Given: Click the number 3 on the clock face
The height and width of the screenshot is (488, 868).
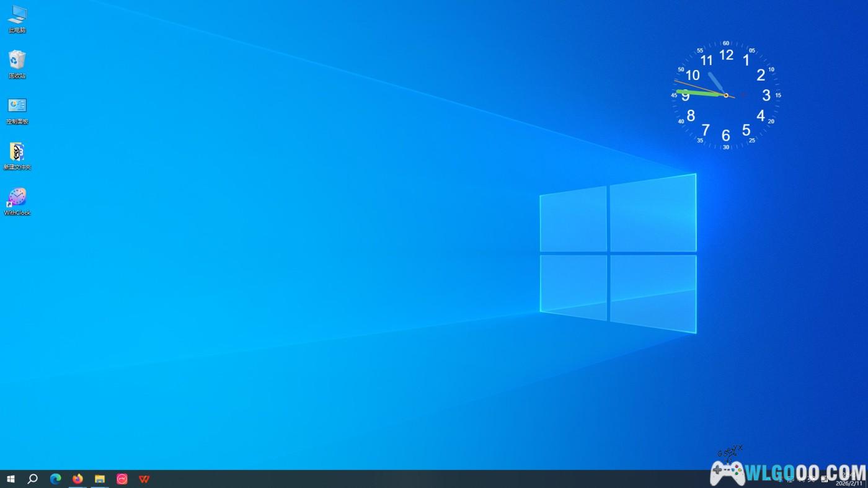Looking at the screenshot, I should pyautogui.click(x=766, y=95).
